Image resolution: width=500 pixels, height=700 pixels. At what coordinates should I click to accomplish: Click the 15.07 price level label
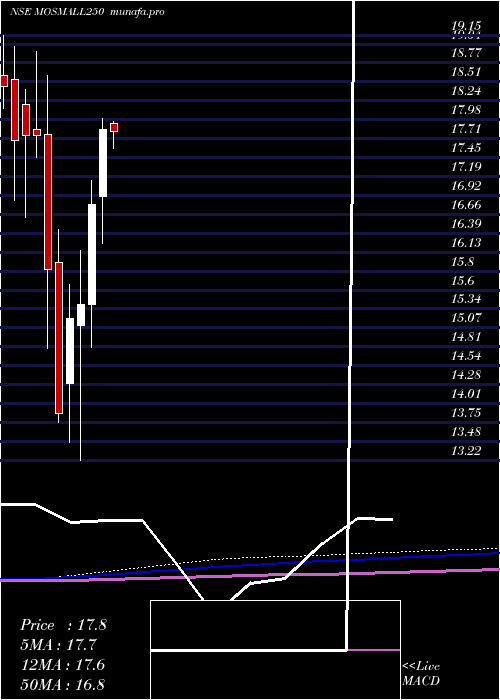(466, 318)
